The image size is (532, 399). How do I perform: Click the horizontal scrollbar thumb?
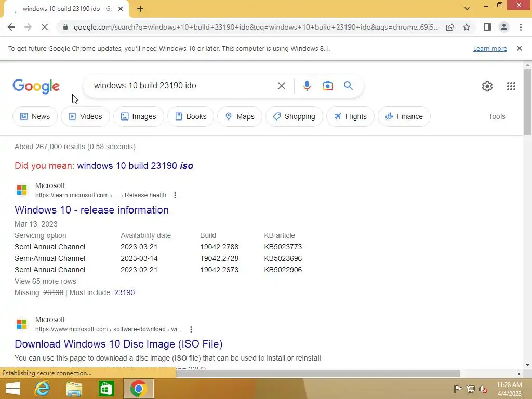(x=318, y=374)
